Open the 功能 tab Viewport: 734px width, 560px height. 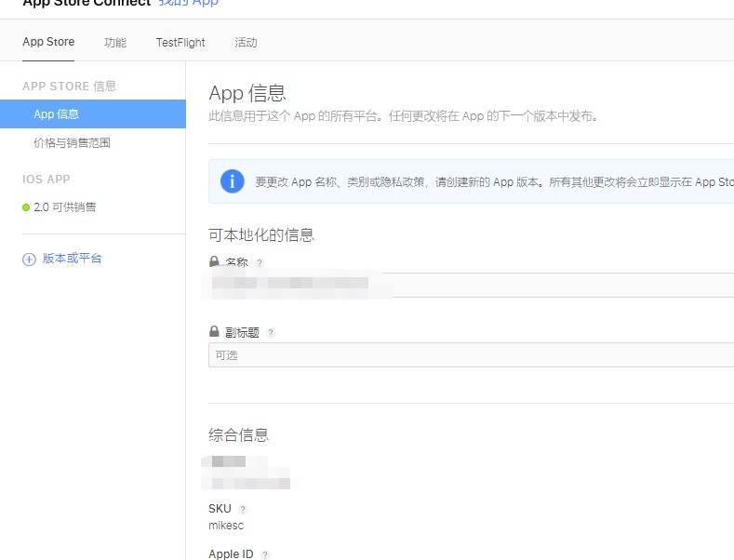coord(115,43)
